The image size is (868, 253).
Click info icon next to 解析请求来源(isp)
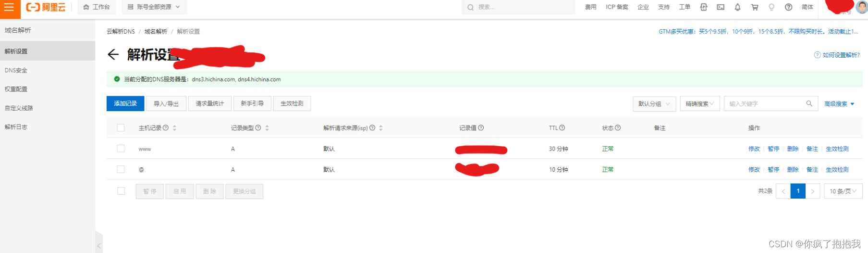(372, 128)
